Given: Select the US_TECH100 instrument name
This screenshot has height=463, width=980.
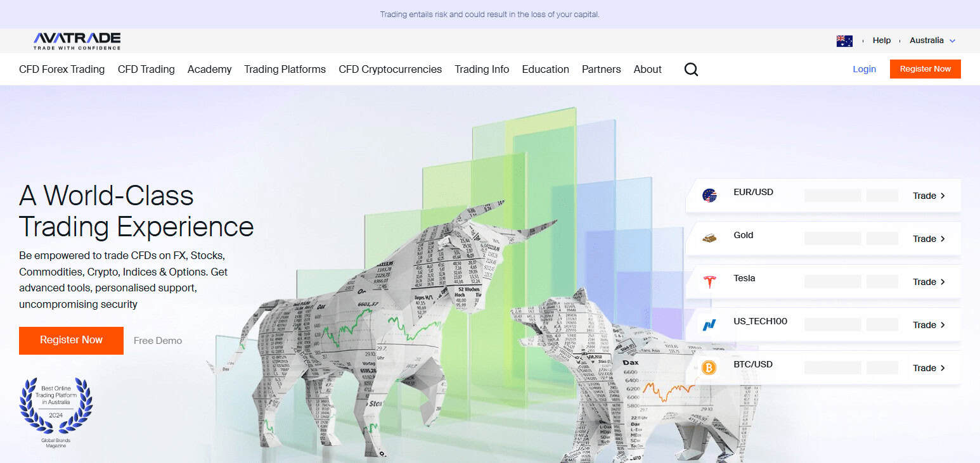Looking at the screenshot, I should pyautogui.click(x=760, y=321).
